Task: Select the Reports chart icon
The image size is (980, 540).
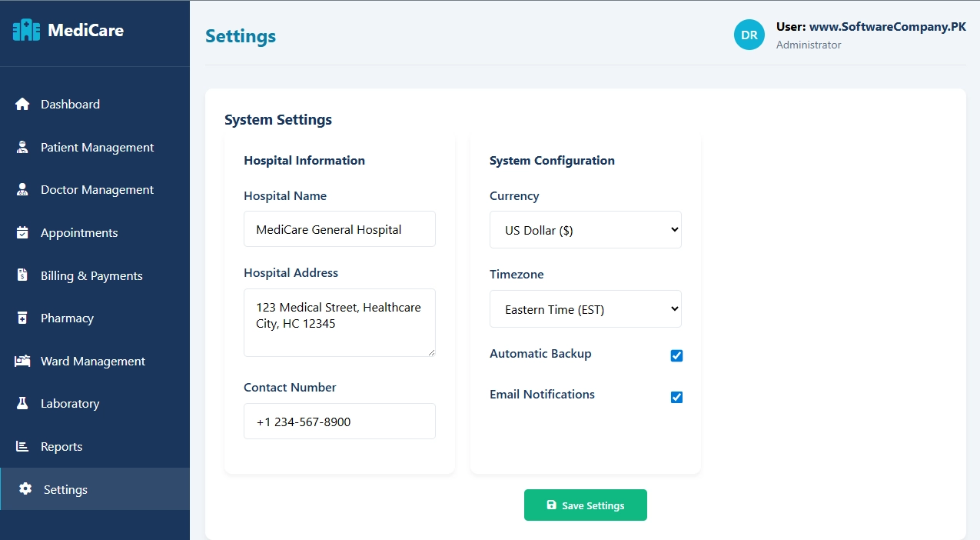Action: click(x=23, y=446)
